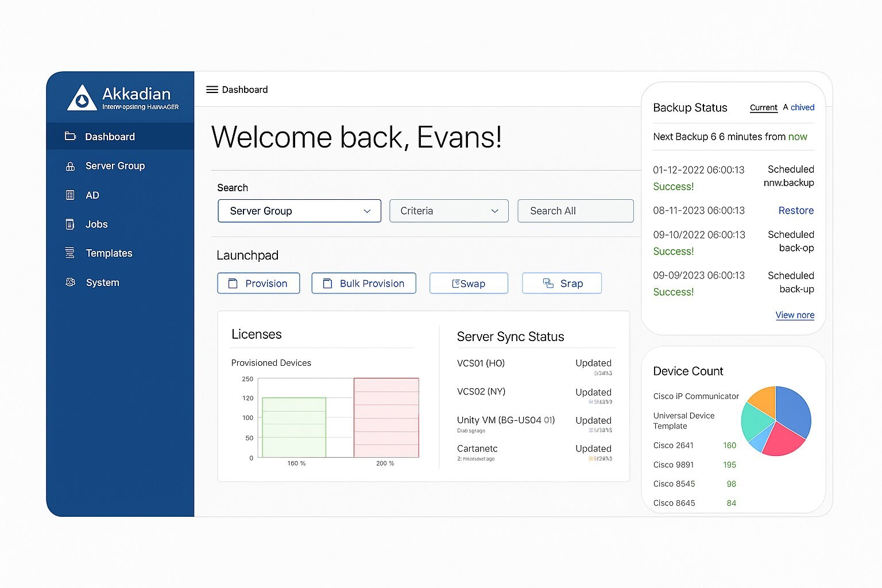Open the Server Group search dropdown
This screenshot has height=588, width=882.
pos(299,211)
